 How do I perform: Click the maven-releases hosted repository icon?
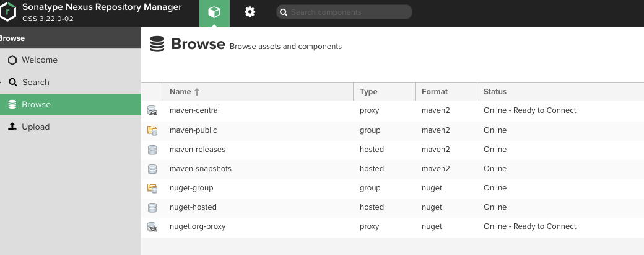152,150
